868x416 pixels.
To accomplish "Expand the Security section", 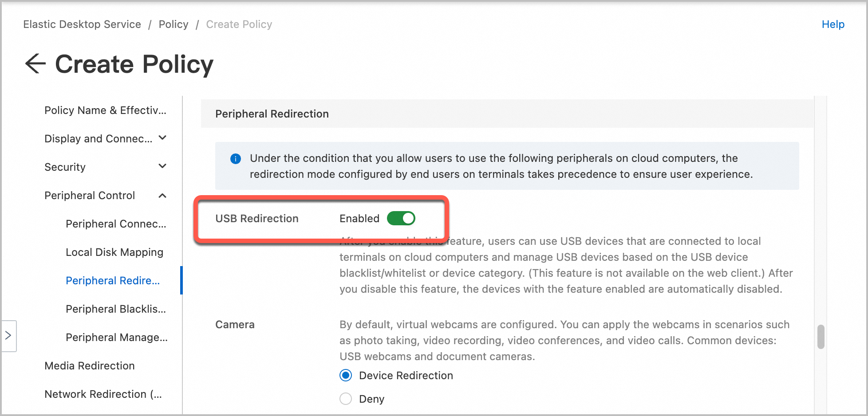I will click(163, 166).
